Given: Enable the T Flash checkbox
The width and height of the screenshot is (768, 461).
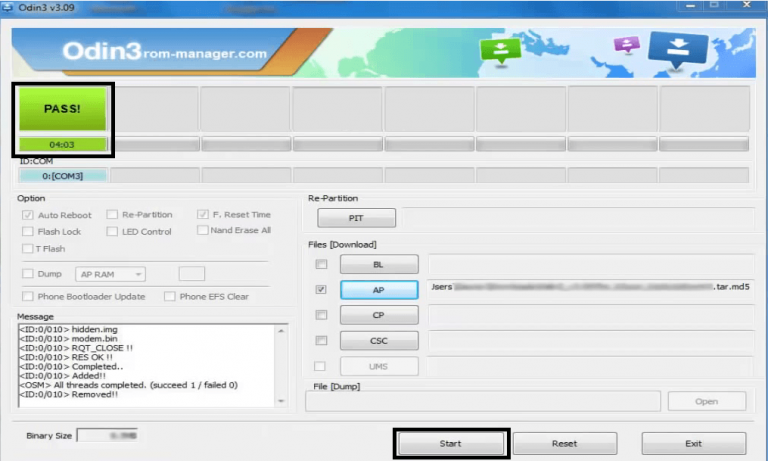Looking at the screenshot, I should pyautogui.click(x=28, y=248).
